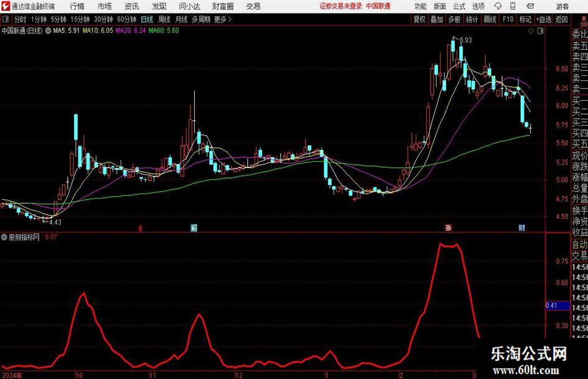Switch to 1分钟 period
The height and width of the screenshot is (379, 588).
(39, 19)
